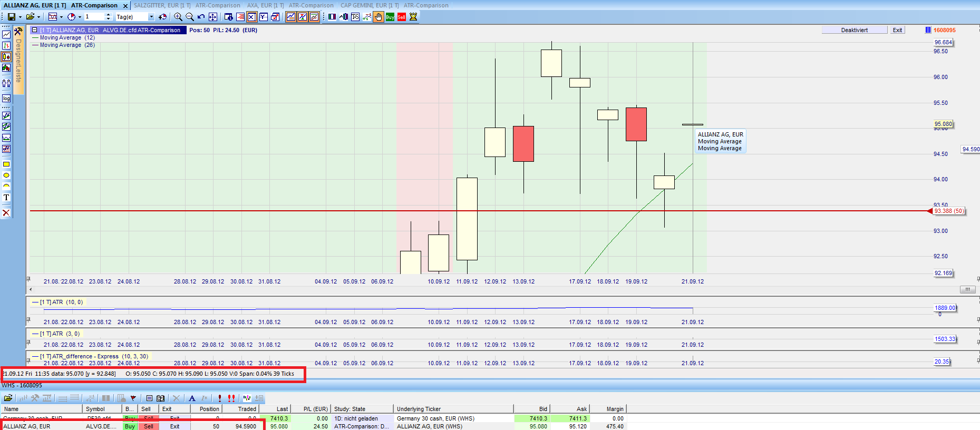Screen dimensions: 980x430
Task: Increase the period count stepper value
Action: tap(109, 15)
